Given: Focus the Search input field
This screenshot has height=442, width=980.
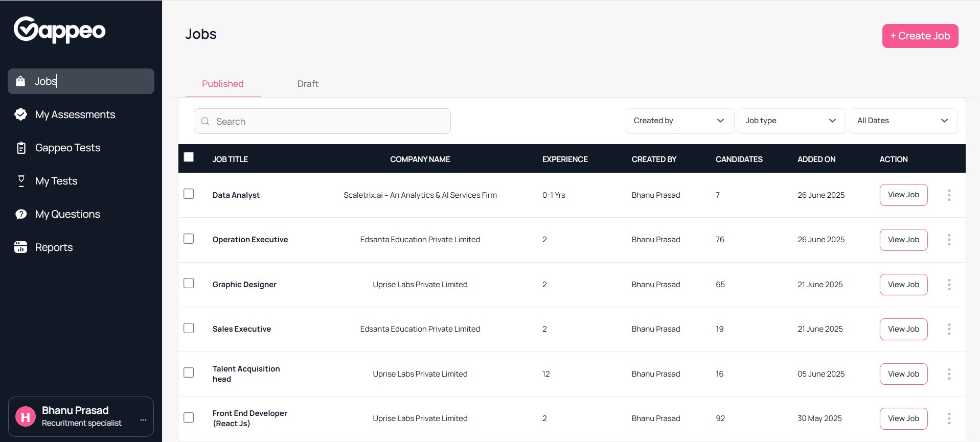Looking at the screenshot, I should click(322, 121).
